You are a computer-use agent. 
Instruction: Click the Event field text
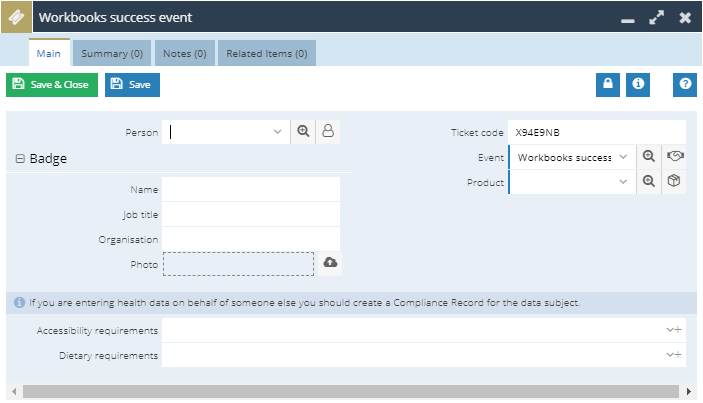564,157
